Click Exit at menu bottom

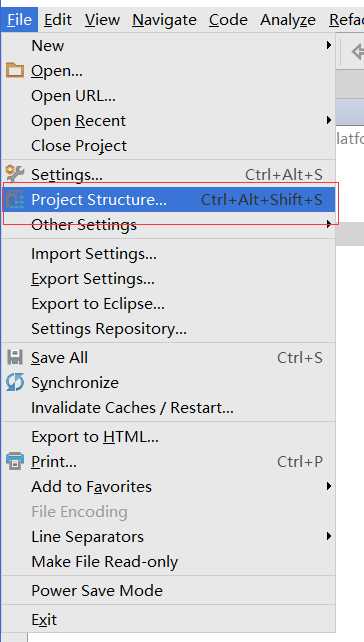(168, 619)
